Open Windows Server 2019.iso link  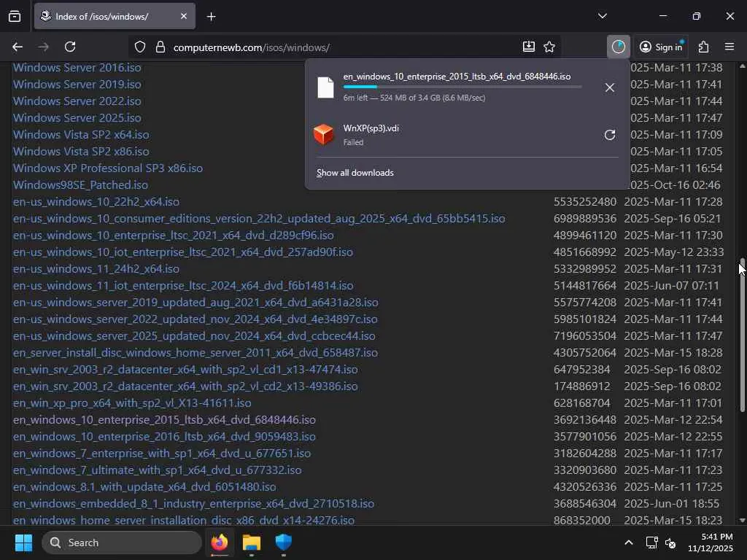point(77,85)
